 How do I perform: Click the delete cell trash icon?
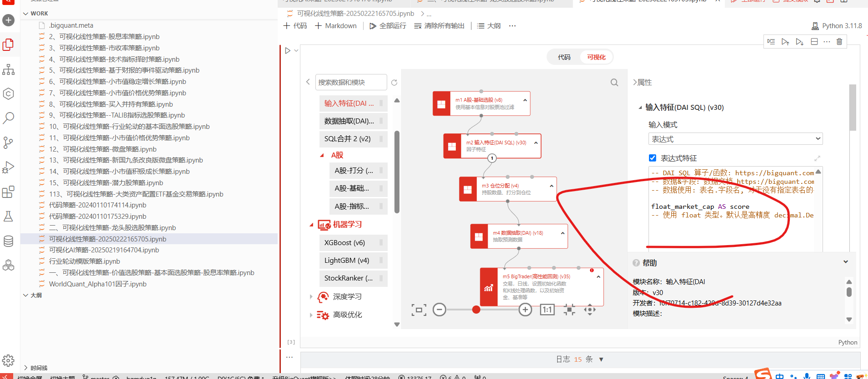click(x=839, y=42)
